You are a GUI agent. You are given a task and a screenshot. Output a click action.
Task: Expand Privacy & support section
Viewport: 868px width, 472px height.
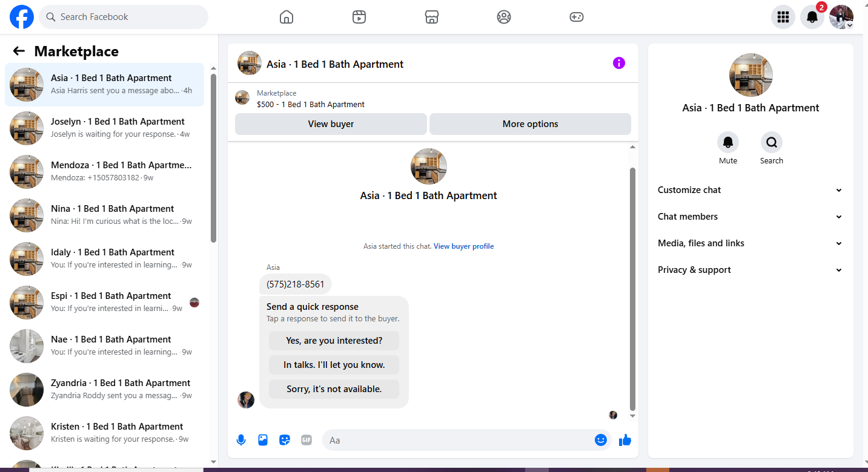click(750, 270)
